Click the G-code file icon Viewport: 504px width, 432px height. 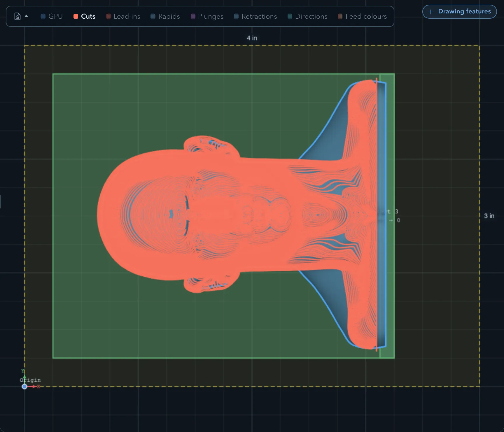(x=17, y=16)
